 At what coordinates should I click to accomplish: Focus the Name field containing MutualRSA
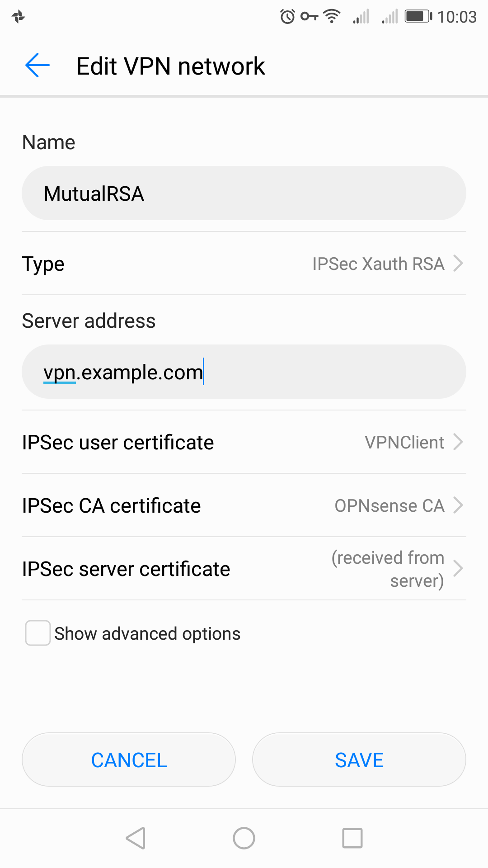pos(244,193)
